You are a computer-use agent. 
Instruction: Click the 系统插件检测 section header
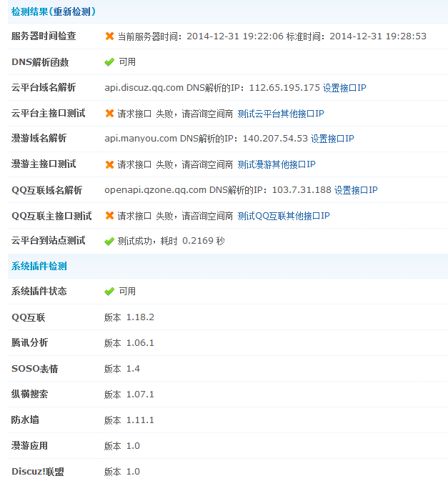click(x=39, y=266)
